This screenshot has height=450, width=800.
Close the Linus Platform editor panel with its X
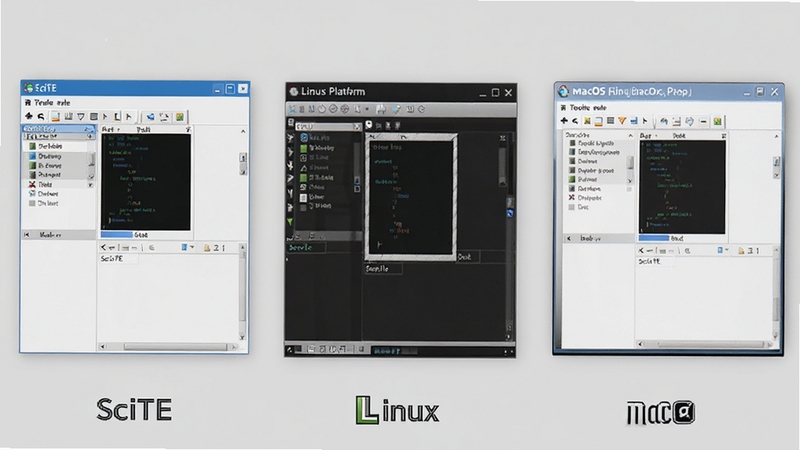click(503, 138)
